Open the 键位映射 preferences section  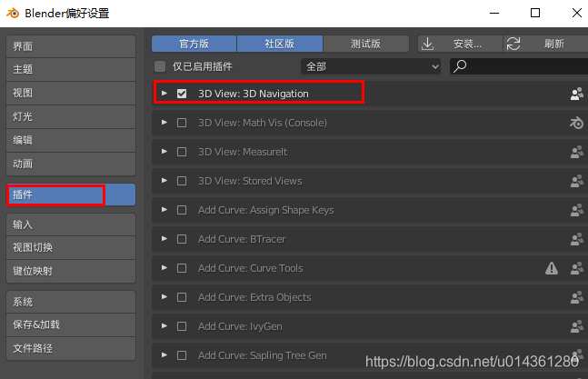(x=71, y=271)
